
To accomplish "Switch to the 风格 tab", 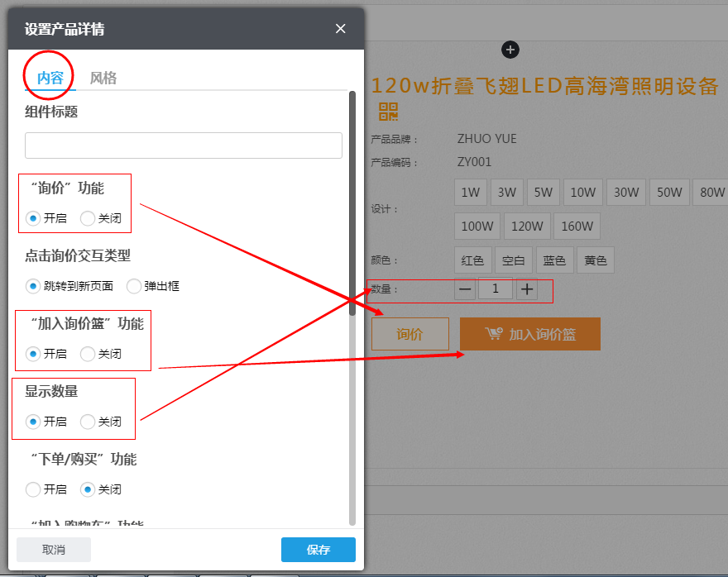I will tap(103, 78).
